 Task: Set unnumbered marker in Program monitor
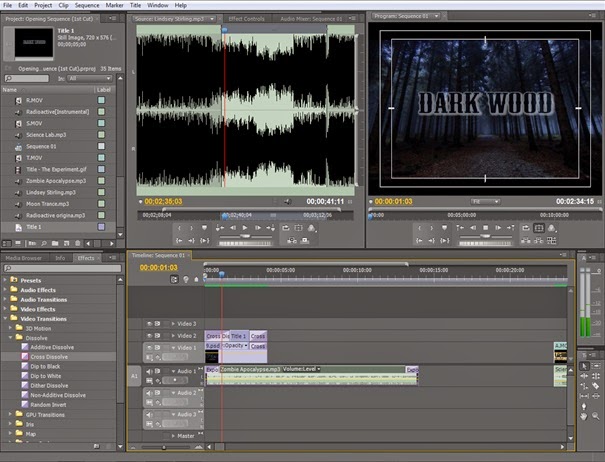click(444, 228)
